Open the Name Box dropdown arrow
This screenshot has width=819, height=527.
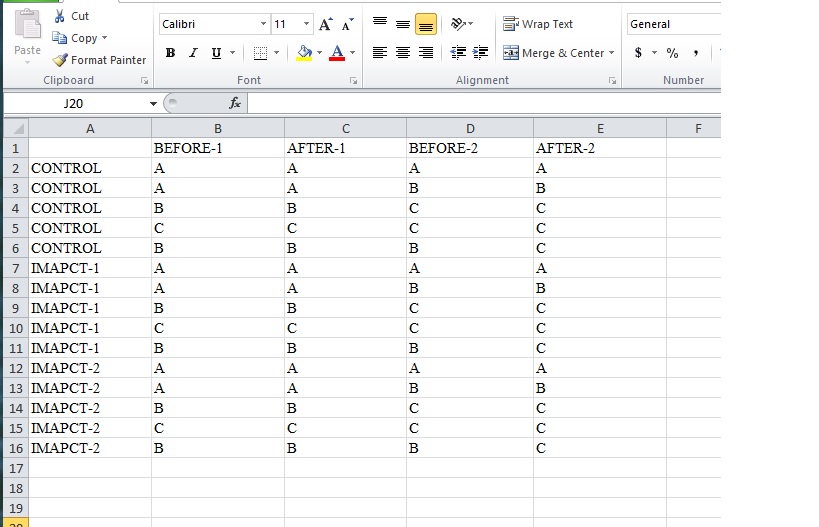pos(153,103)
